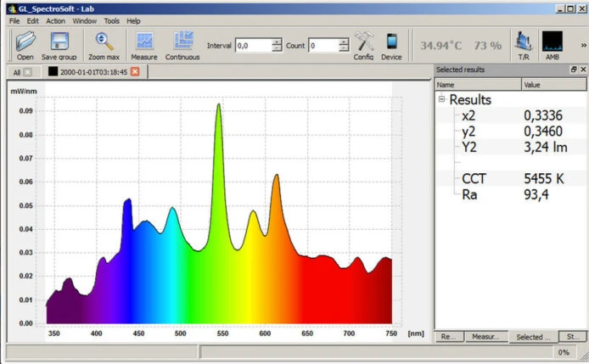This screenshot has width=589, height=364.
Task: Switch to the Measur... bottom panel tab
Action: 485,337
